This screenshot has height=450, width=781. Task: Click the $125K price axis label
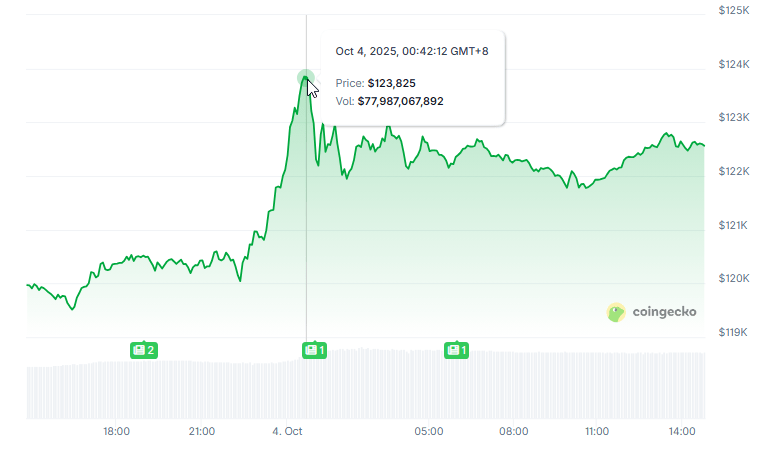tap(734, 10)
